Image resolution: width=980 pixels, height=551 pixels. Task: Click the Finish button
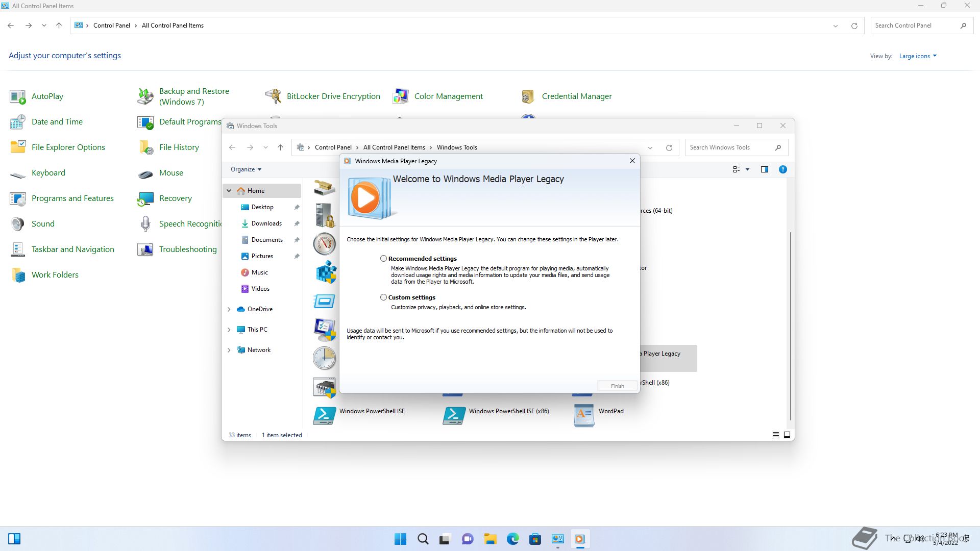(617, 386)
